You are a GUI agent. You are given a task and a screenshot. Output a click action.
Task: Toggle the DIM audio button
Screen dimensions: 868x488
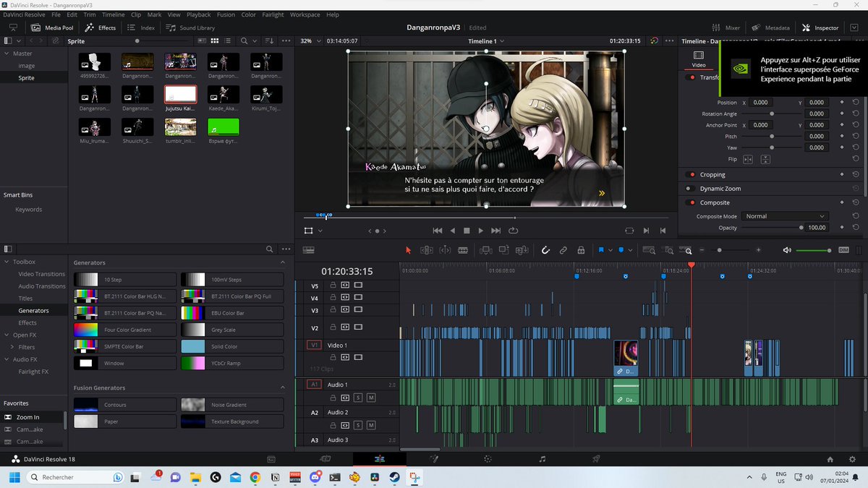(x=843, y=250)
